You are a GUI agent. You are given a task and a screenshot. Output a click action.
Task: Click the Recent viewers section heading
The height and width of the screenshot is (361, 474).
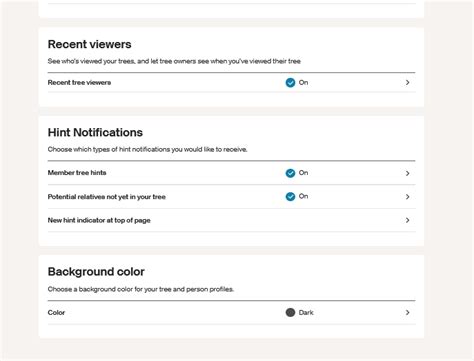point(89,44)
